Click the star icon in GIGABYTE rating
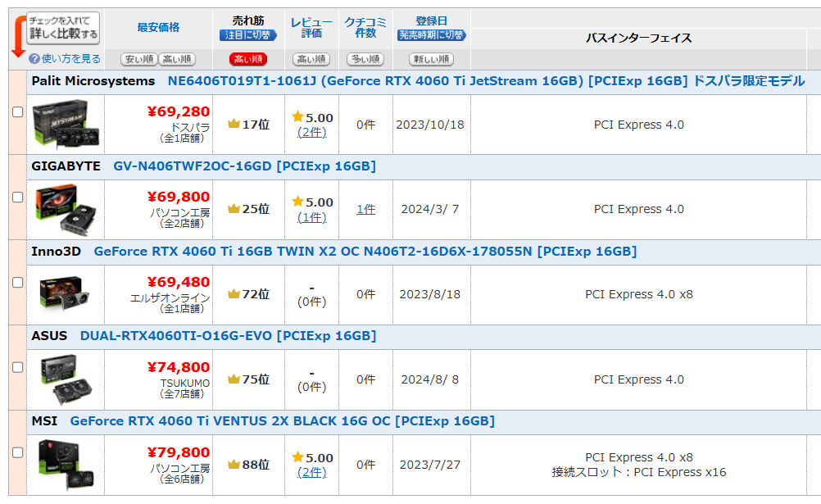 pyautogui.click(x=298, y=201)
